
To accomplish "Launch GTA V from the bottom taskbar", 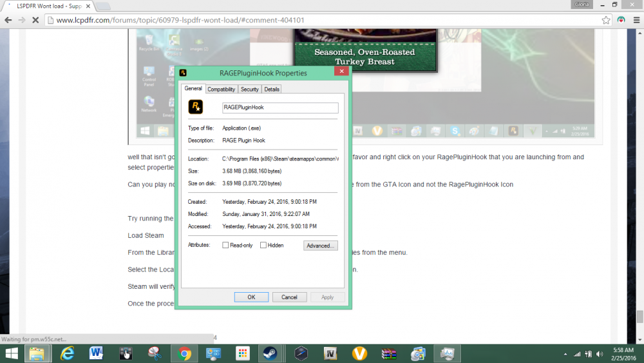I will (x=360, y=353).
